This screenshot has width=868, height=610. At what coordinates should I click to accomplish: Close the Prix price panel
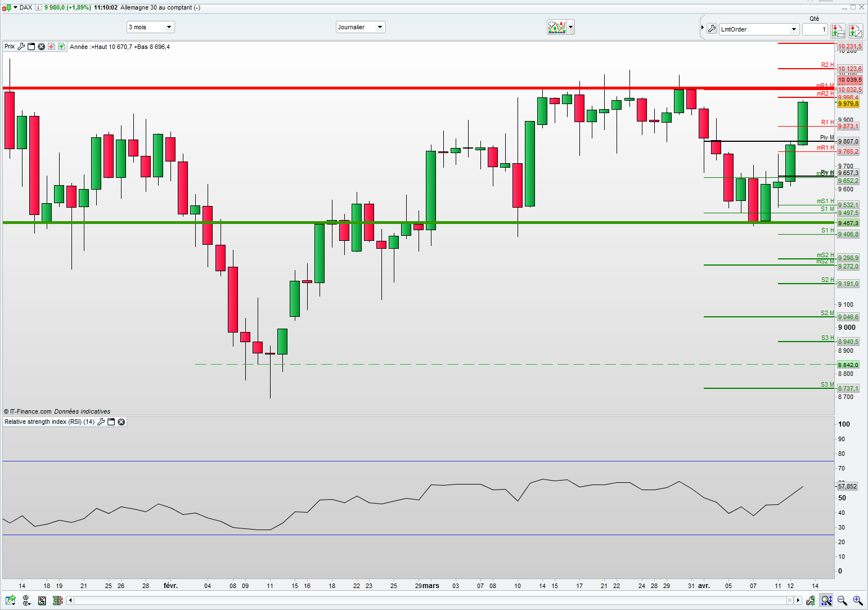coord(41,47)
